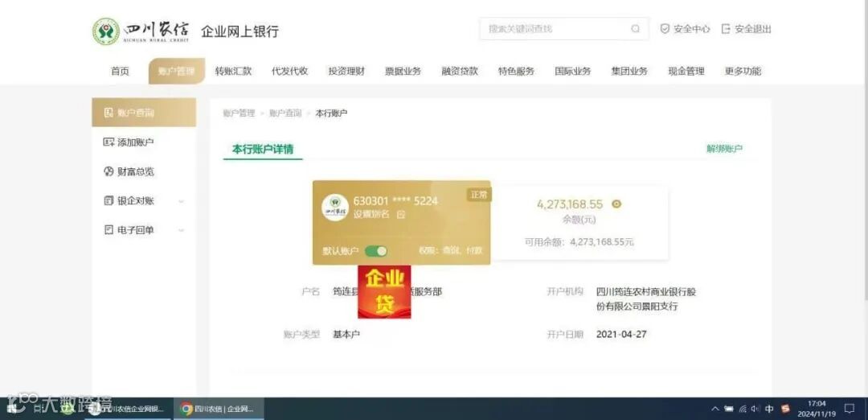Open the 代发代收 menu

coord(289,71)
